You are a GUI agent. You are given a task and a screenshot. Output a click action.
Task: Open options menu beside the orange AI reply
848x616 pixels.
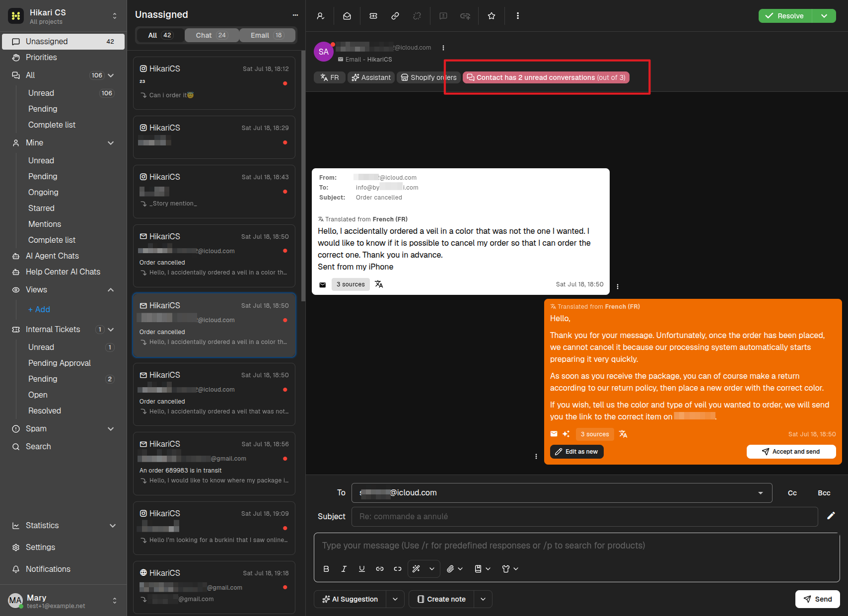[x=536, y=456]
